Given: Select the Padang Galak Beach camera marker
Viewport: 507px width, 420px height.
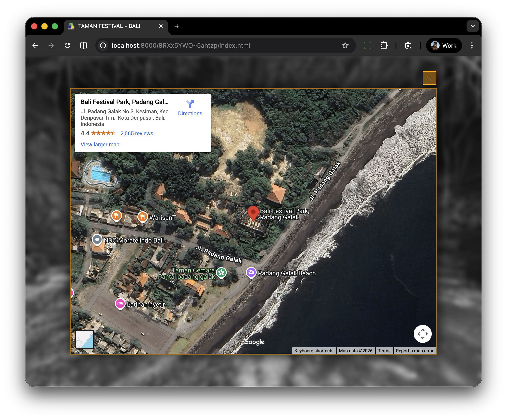Looking at the screenshot, I should (251, 272).
